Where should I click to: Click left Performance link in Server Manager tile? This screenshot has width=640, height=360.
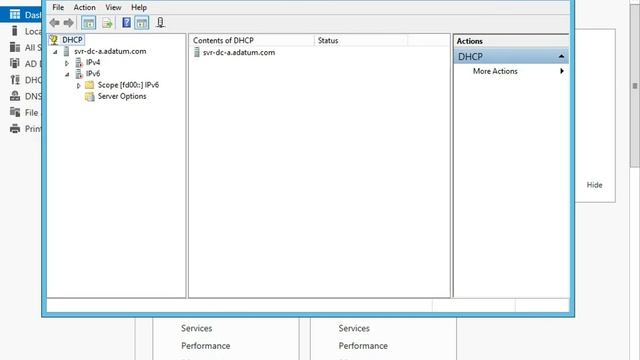(x=206, y=346)
